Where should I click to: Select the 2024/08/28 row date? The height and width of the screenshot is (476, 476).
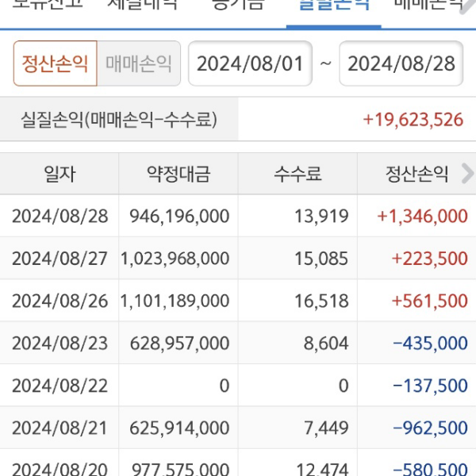point(59,216)
